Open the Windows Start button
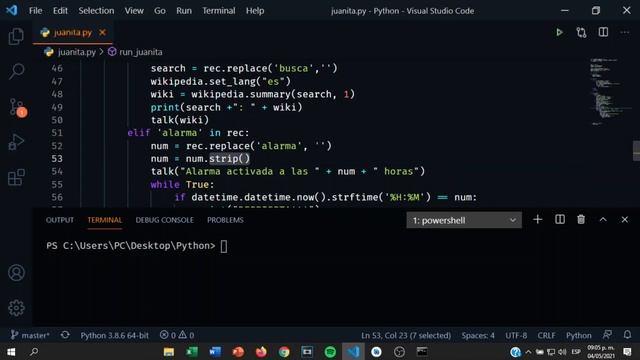The image size is (640, 360). pos(11,352)
